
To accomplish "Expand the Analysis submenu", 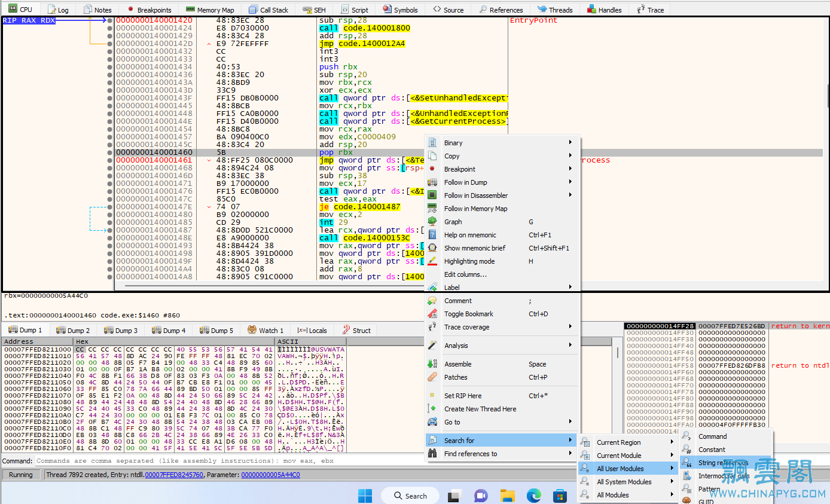I will click(x=570, y=346).
